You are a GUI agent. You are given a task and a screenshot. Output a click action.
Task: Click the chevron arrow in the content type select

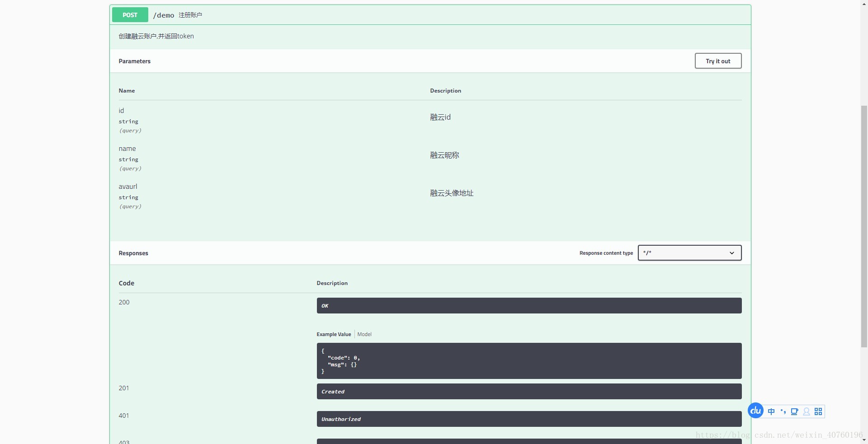(x=731, y=253)
